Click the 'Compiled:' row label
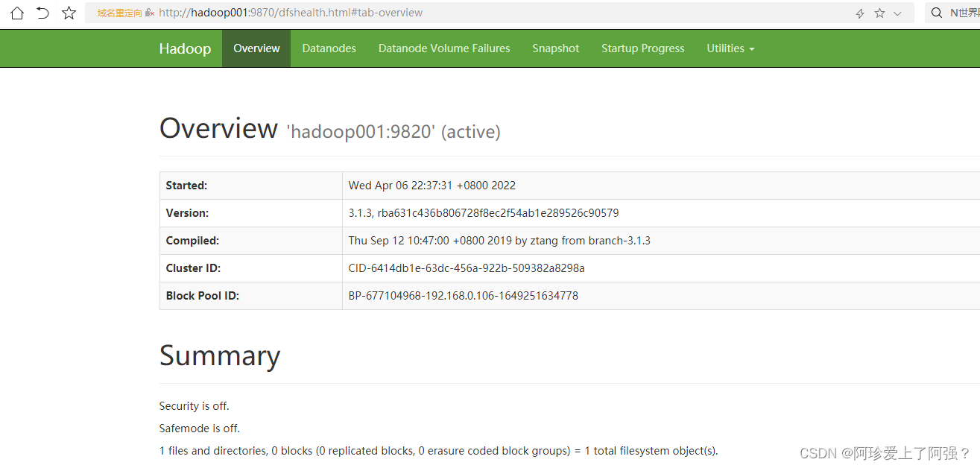 tap(192, 241)
